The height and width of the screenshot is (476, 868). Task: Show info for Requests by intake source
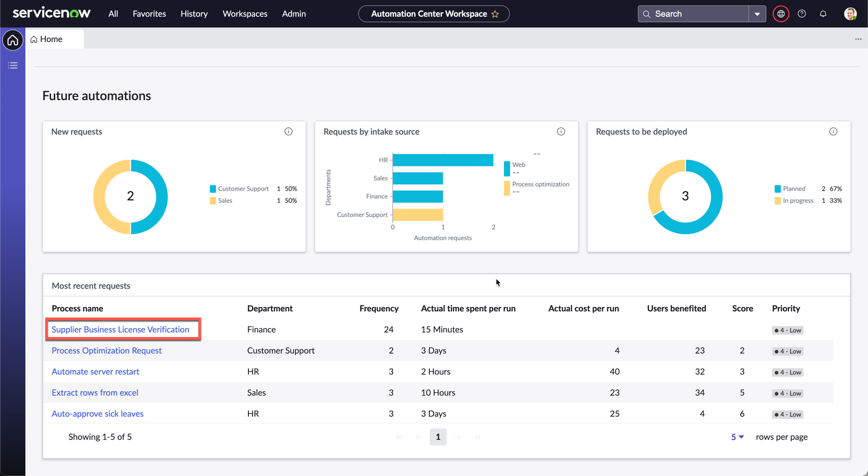(x=561, y=132)
